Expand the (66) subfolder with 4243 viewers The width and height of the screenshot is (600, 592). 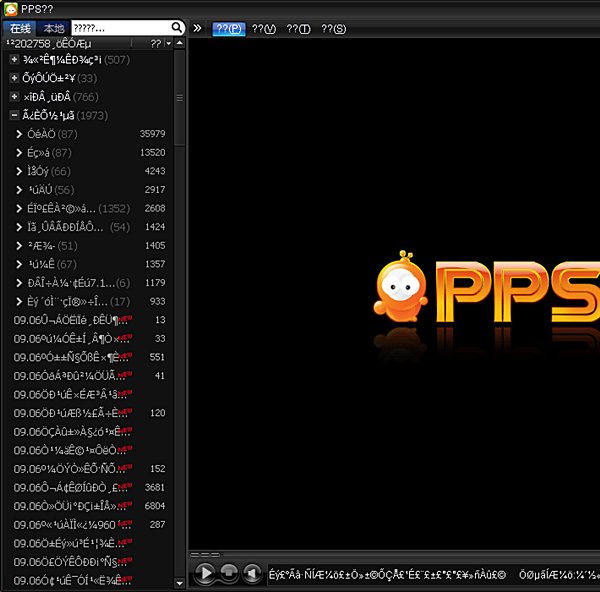(19, 171)
